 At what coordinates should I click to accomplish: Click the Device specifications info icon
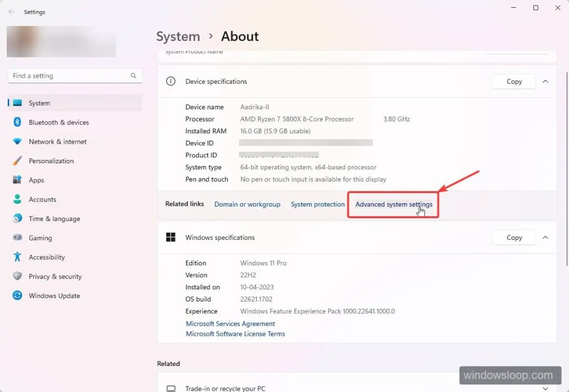171,81
